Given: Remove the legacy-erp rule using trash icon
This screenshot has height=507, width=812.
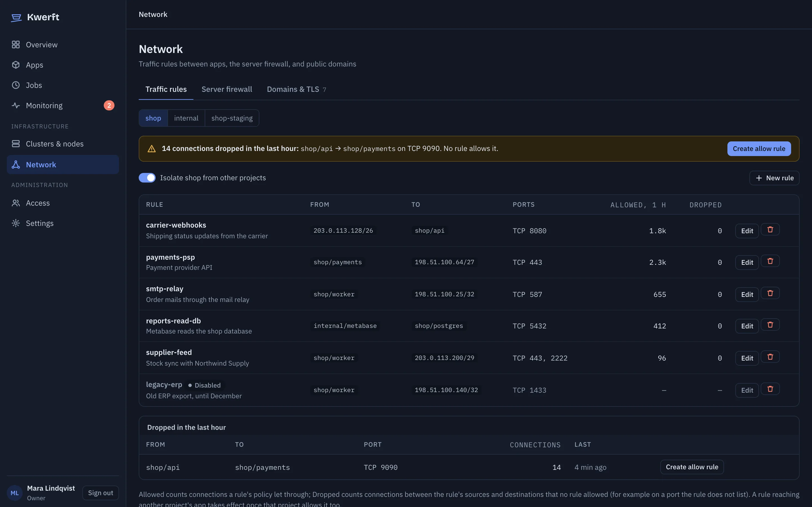Looking at the screenshot, I should pos(770,389).
